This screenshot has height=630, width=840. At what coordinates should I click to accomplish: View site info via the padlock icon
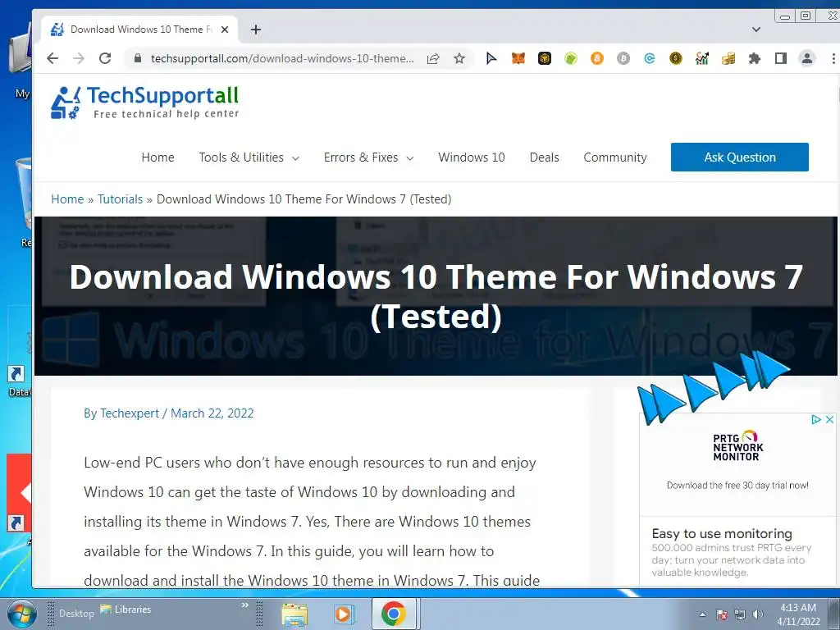(x=138, y=58)
